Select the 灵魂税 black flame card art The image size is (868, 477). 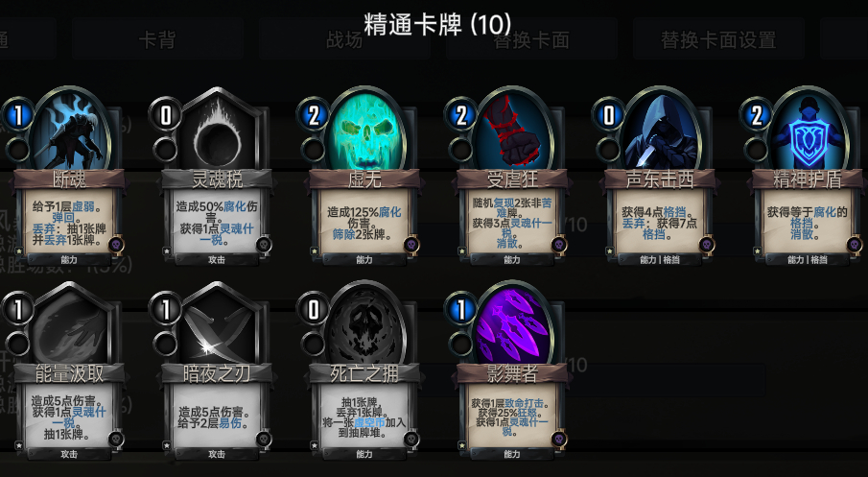[x=217, y=131]
